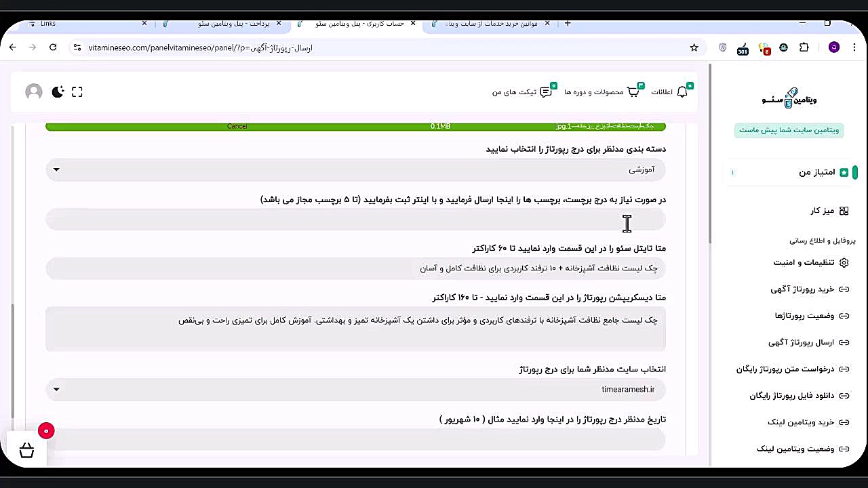The width and height of the screenshot is (868, 488).
Task: Click the publish date input field
Action: (x=355, y=439)
